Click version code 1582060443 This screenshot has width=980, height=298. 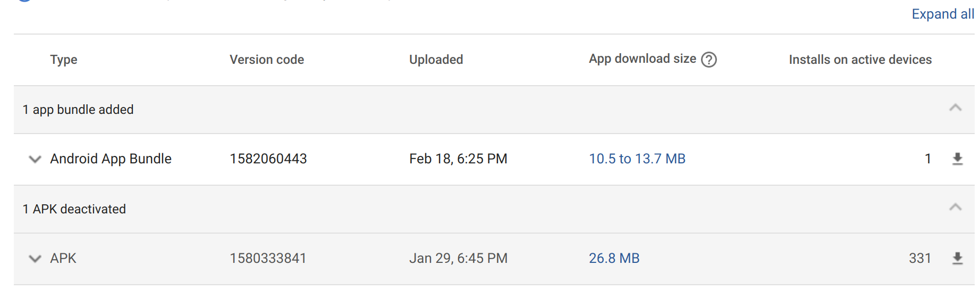(x=268, y=159)
